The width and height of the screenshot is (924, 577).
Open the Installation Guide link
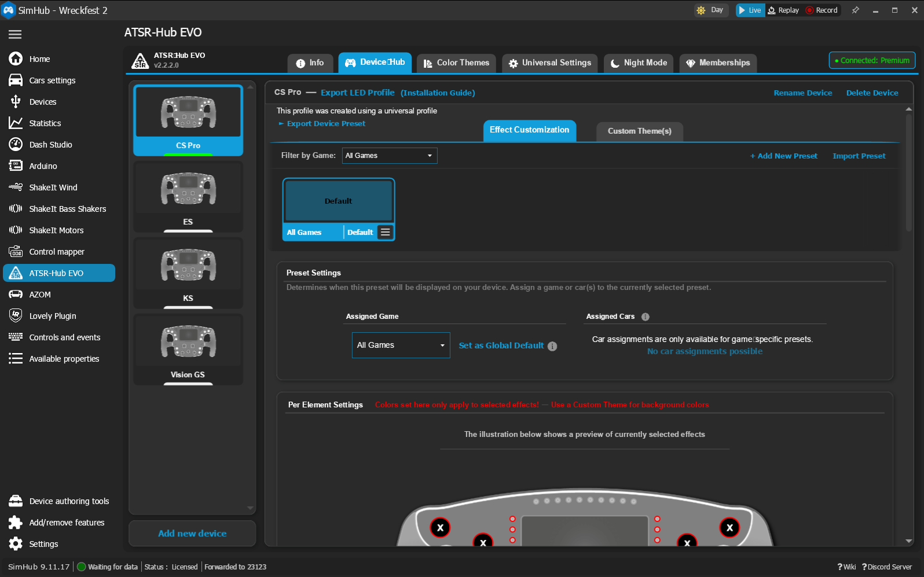[438, 93]
